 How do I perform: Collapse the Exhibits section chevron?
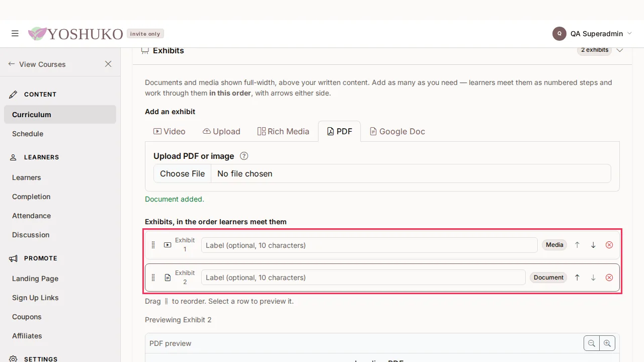[620, 50]
